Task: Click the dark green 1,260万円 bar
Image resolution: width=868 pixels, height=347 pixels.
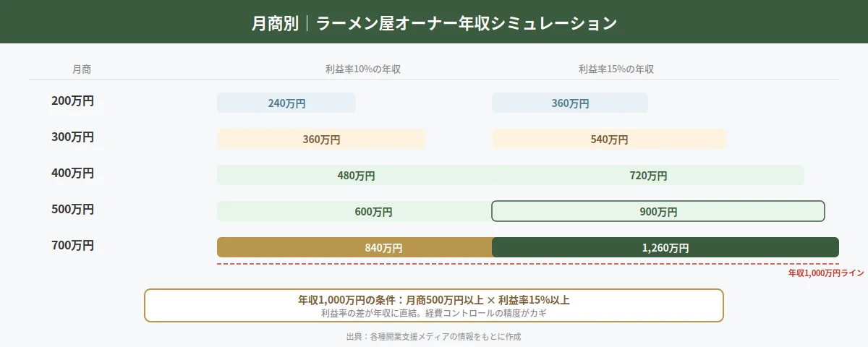Action: click(x=665, y=247)
